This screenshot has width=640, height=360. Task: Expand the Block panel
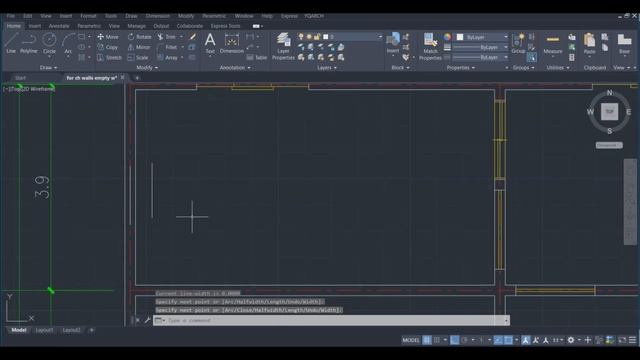[x=400, y=68]
